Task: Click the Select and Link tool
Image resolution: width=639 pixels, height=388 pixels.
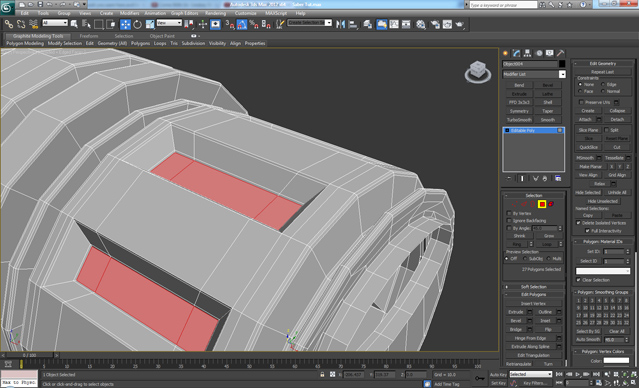Action: click(x=9, y=24)
